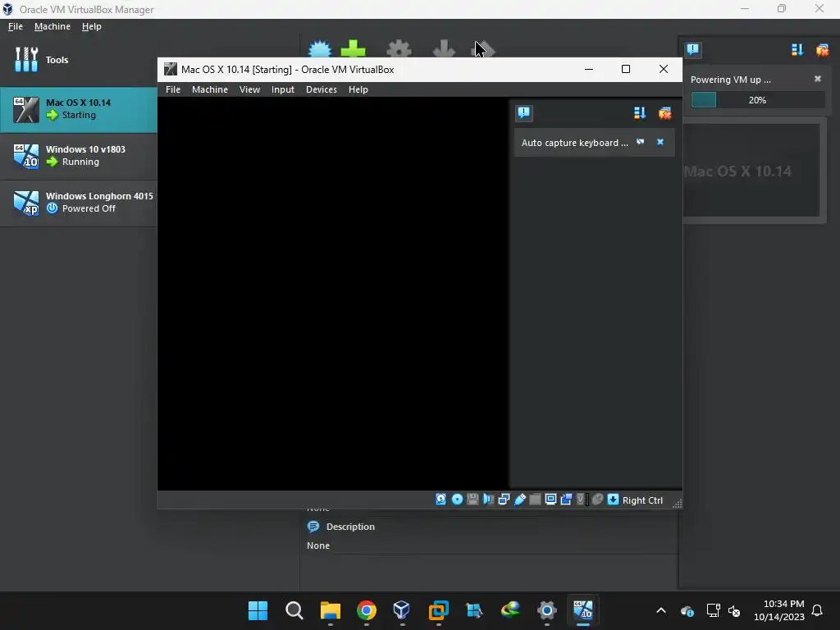The image size is (840, 630).
Task: Open File Explorer from the taskbar
Action: [x=331, y=610]
